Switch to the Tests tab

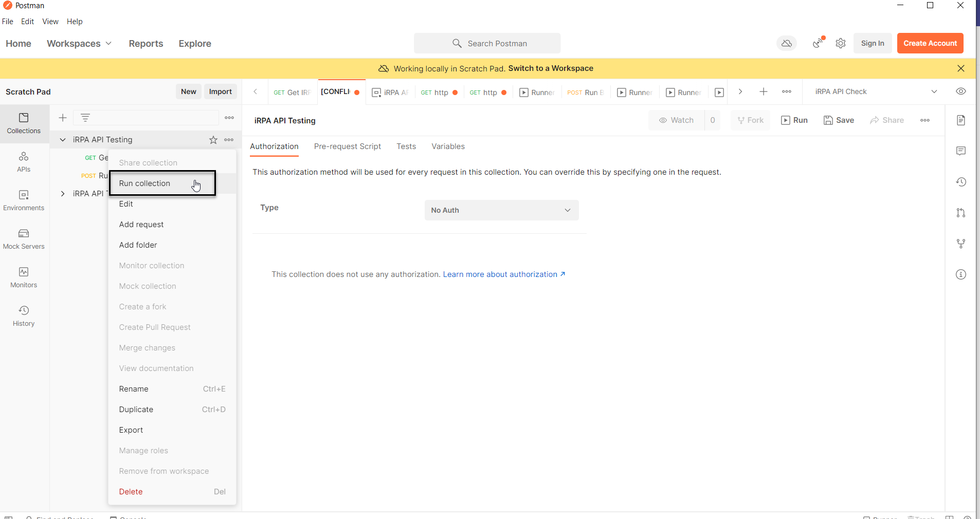pyautogui.click(x=406, y=146)
